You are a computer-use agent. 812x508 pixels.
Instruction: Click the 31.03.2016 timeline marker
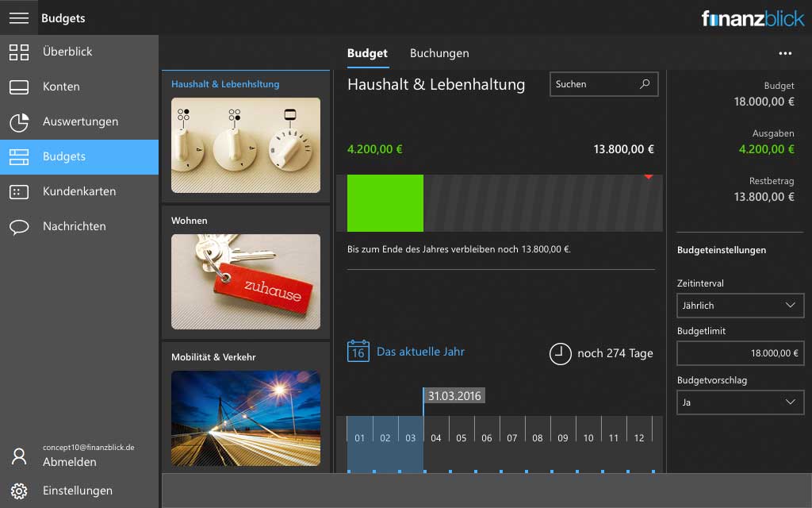[x=454, y=396]
